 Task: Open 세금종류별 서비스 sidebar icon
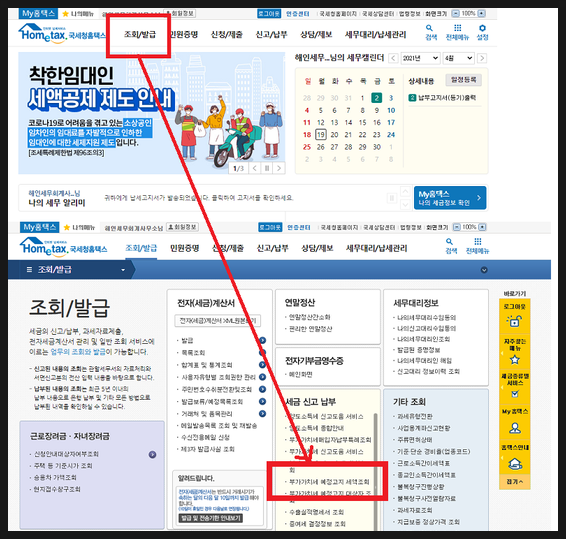coord(515,394)
